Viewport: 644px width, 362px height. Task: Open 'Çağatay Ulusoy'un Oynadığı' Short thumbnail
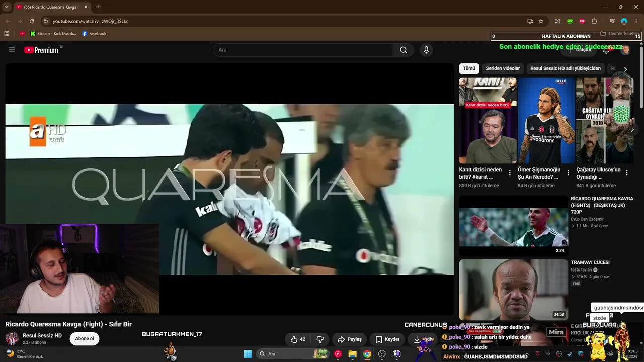[x=605, y=121]
